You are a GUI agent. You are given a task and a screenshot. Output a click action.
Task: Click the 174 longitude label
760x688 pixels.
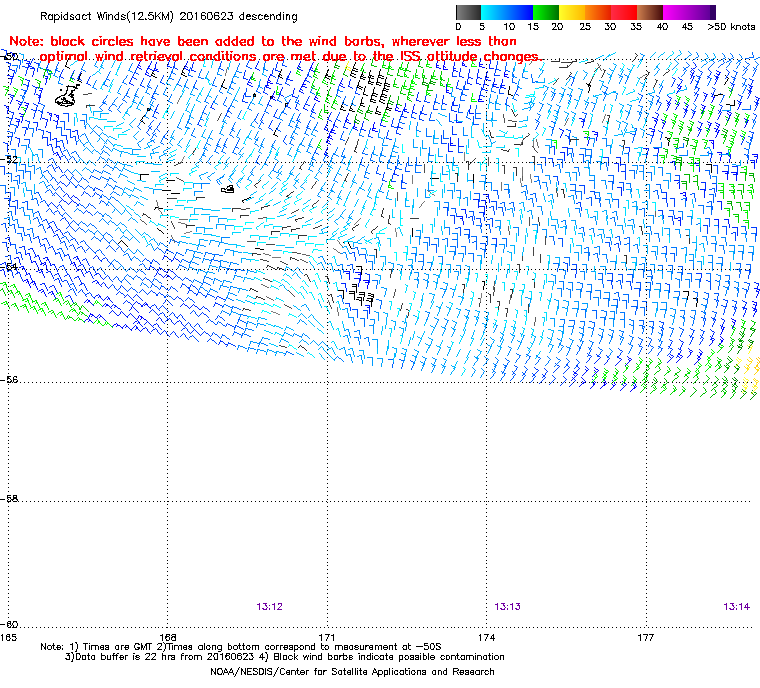tap(487, 637)
